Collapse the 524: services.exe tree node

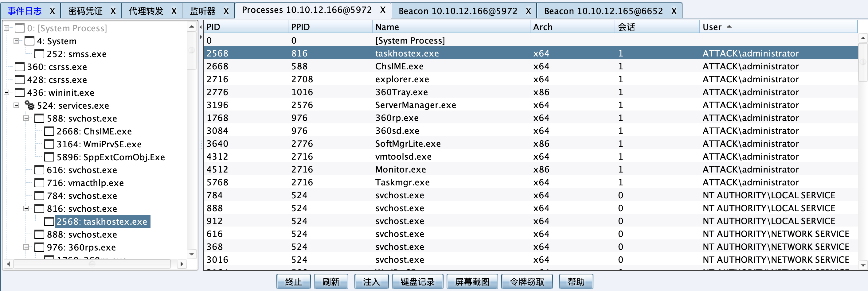click(16, 105)
